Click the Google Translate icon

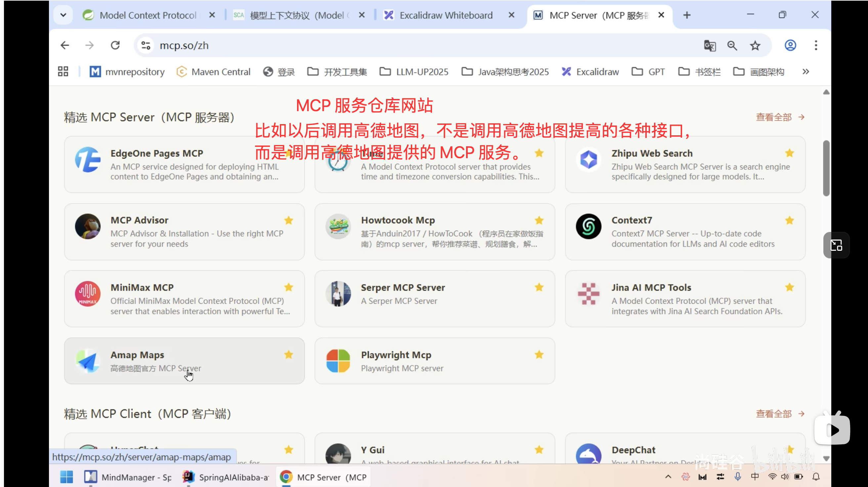click(x=710, y=46)
